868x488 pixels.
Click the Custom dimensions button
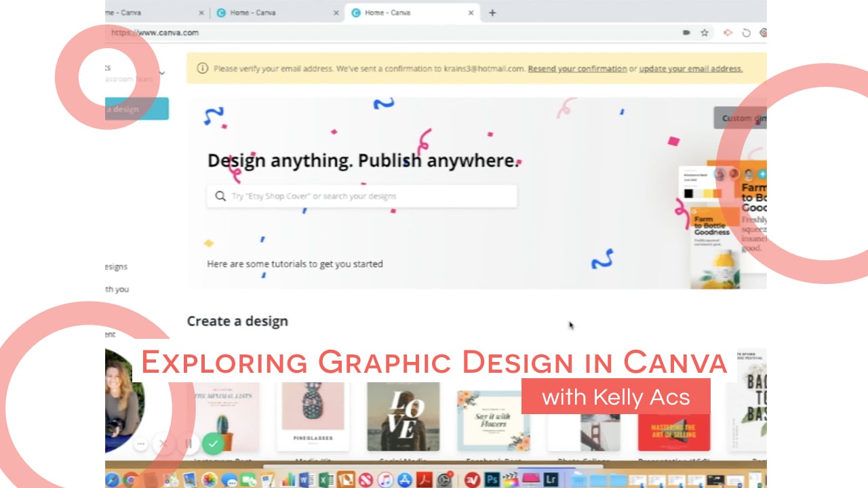coord(740,118)
